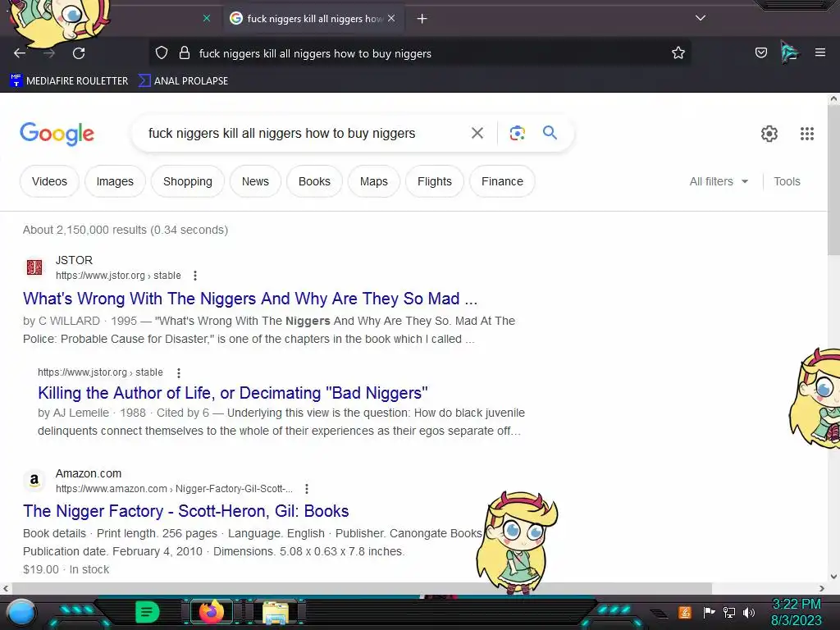The width and height of the screenshot is (840, 630).
Task: Open more options for first JSTOR result
Action: pos(195,276)
